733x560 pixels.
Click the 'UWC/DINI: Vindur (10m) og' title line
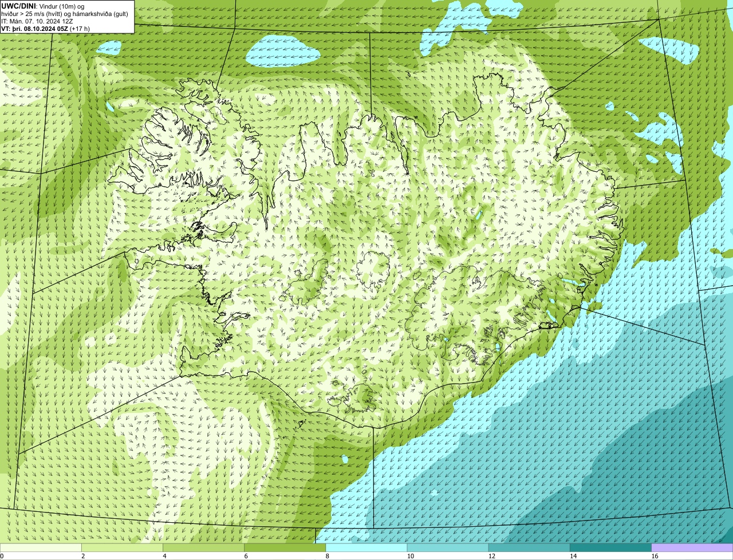tap(43, 6)
